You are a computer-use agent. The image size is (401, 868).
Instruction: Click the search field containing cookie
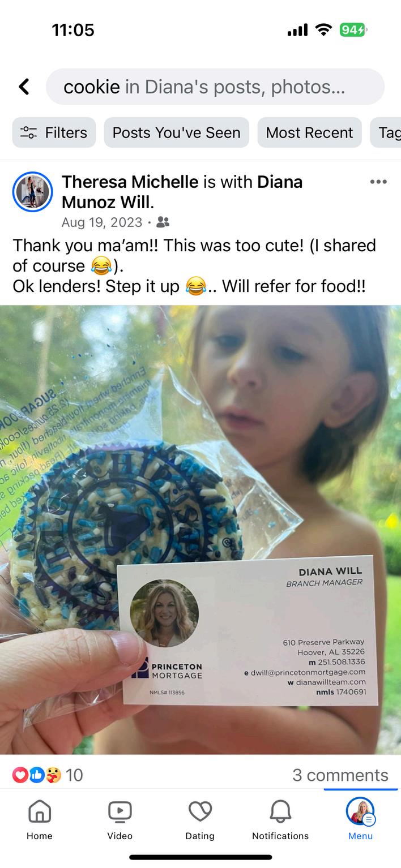click(215, 87)
